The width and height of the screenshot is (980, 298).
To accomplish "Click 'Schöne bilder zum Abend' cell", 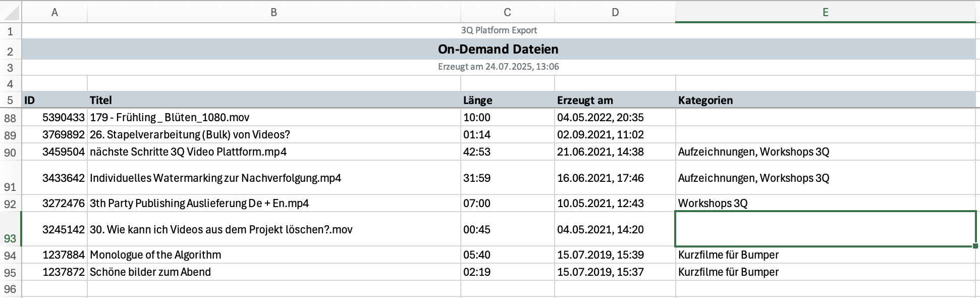I will tap(274, 272).
